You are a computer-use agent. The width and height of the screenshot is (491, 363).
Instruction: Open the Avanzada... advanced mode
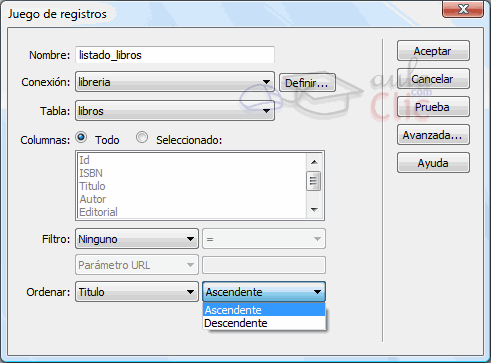pyautogui.click(x=433, y=135)
